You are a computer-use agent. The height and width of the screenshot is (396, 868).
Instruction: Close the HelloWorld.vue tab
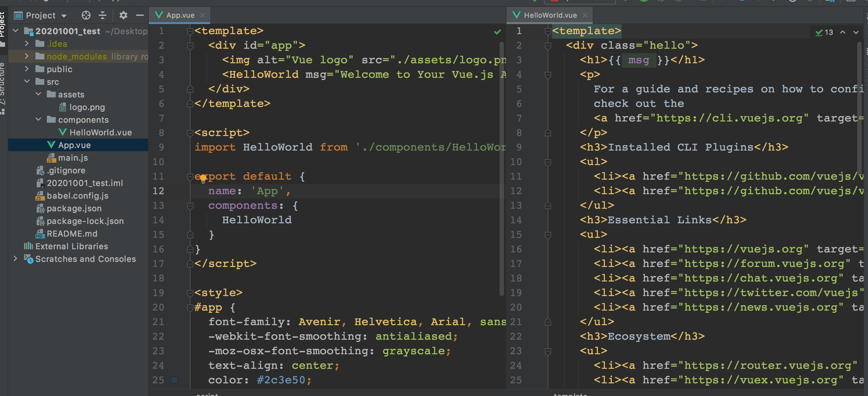click(x=585, y=15)
